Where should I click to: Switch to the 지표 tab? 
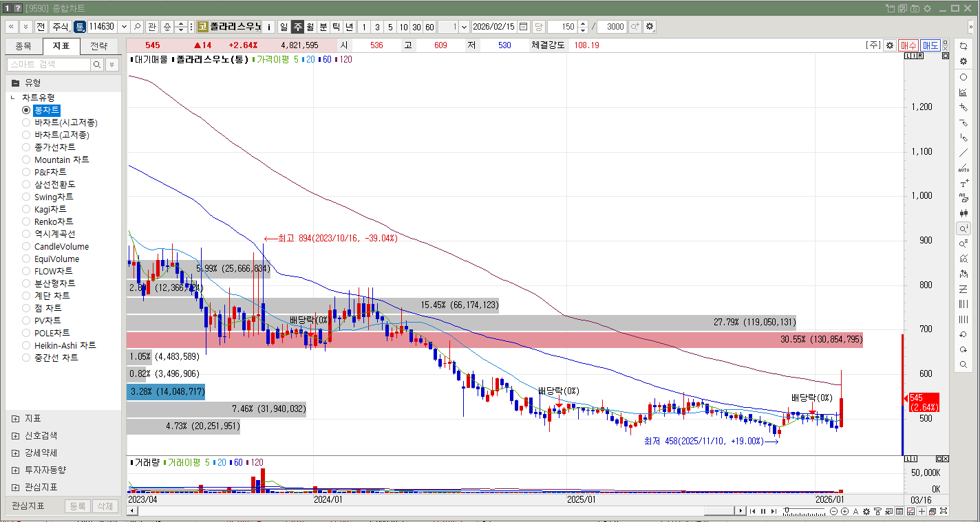tap(61, 46)
